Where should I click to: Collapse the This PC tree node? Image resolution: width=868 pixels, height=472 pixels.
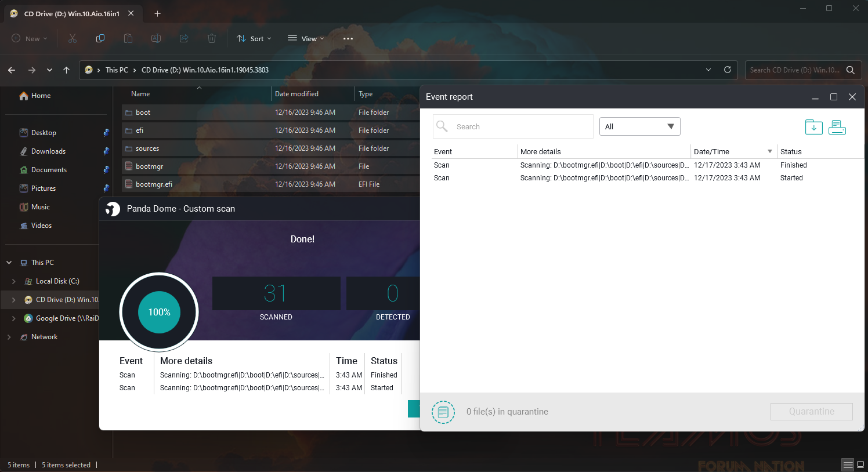pos(9,263)
